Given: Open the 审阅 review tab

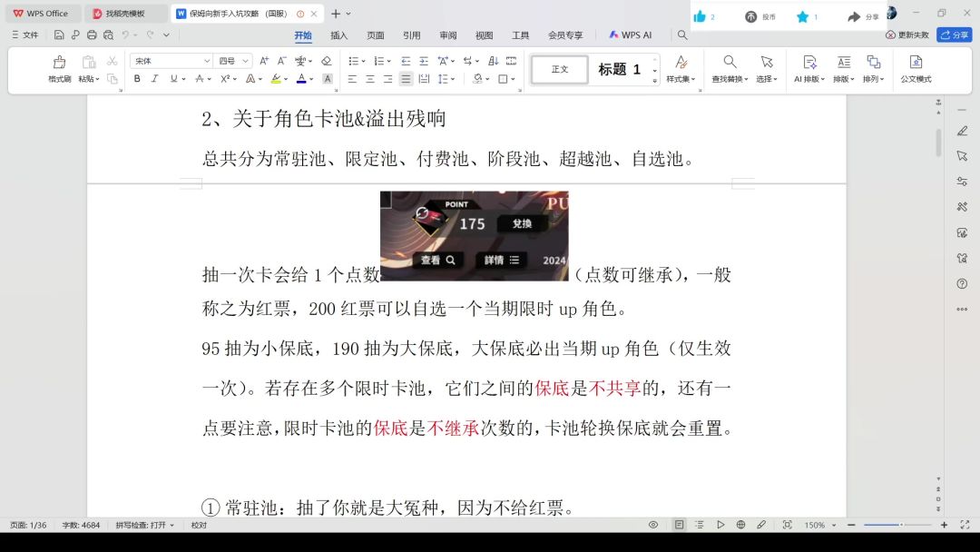Looking at the screenshot, I should 447,35.
